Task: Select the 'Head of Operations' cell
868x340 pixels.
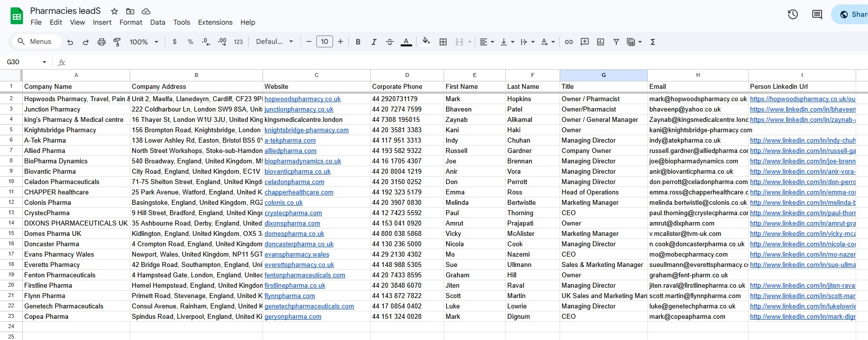Action: pyautogui.click(x=604, y=192)
